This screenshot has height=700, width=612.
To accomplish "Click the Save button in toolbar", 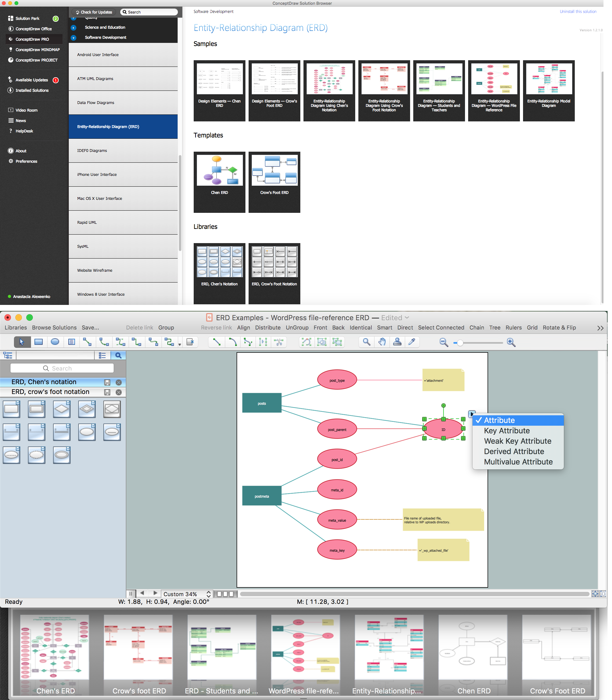I will 91,328.
